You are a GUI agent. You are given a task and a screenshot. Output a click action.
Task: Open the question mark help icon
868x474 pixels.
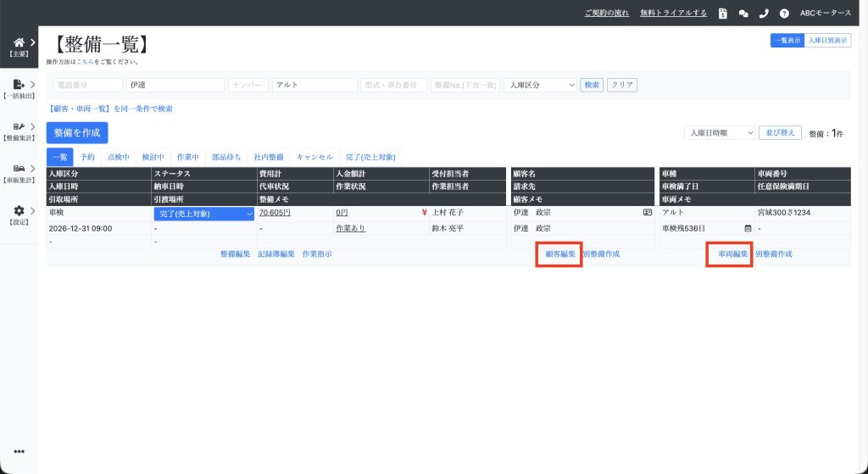784,14
